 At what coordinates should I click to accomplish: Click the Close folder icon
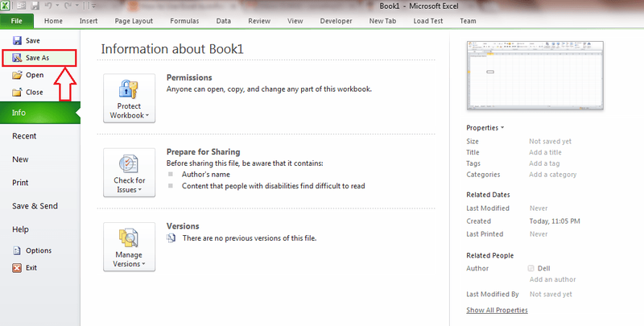click(x=17, y=93)
